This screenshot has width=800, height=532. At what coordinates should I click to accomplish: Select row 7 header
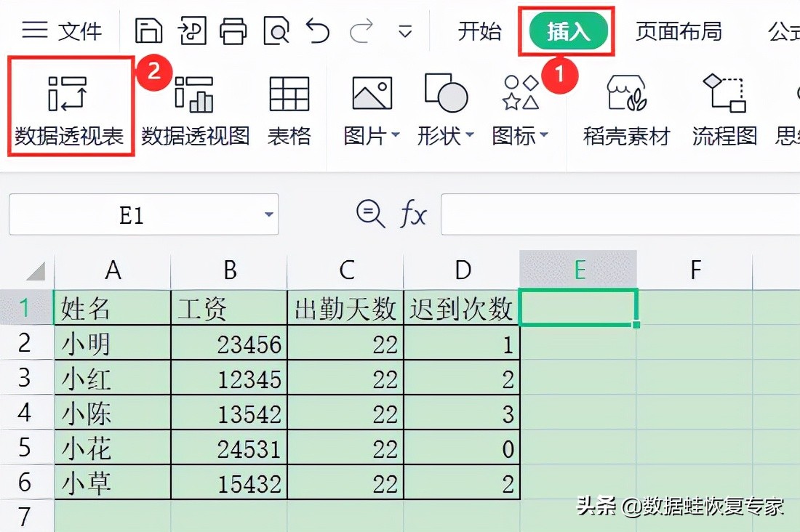click(x=26, y=516)
